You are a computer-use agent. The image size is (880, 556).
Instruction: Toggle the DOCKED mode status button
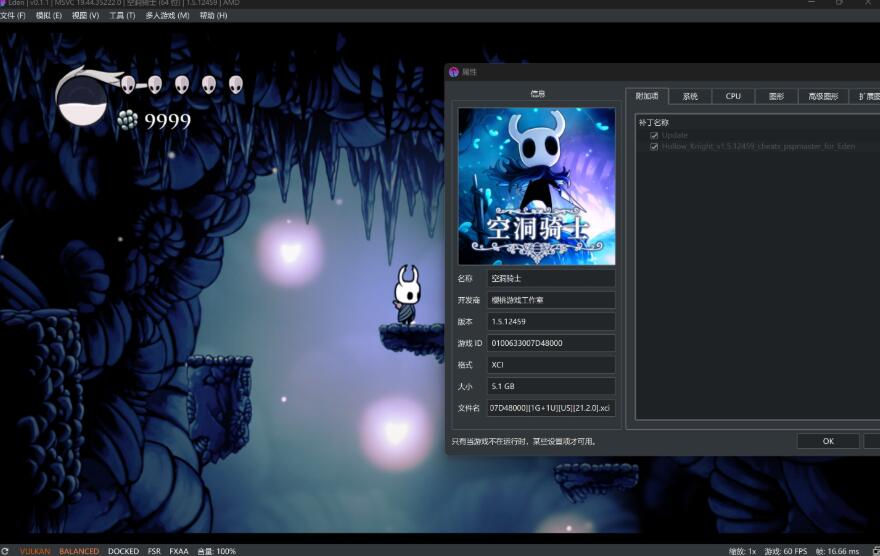(123, 551)
